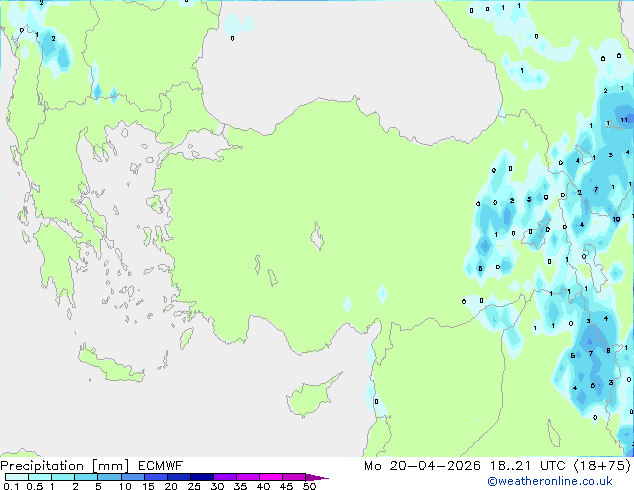The width and height of the screenshot is (634, 490).
Task: Choose the 20–25 mm legend swatch
Action: point(178,477)
